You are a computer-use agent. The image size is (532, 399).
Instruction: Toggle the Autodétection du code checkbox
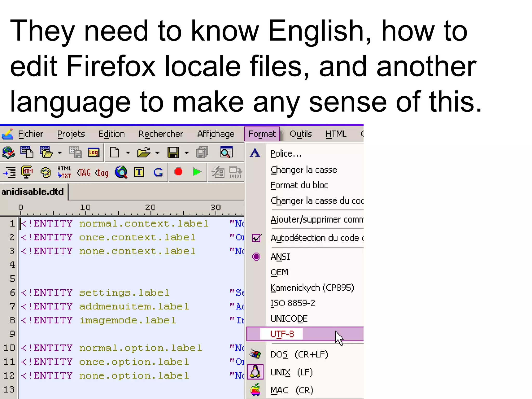click(256, 238)
